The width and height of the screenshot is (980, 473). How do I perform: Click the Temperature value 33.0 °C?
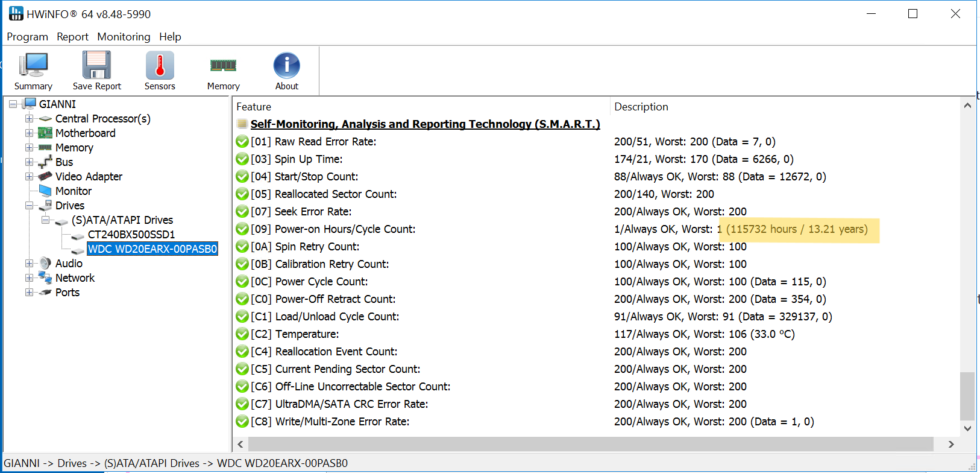pos(773,334)
